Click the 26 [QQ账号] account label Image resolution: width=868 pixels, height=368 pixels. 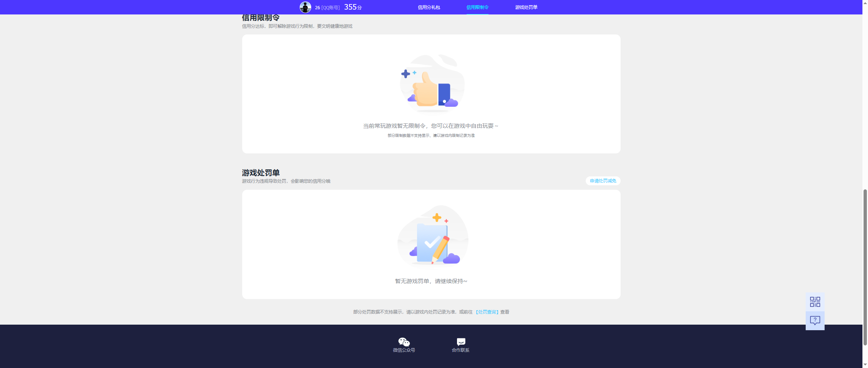coord(327,7)
